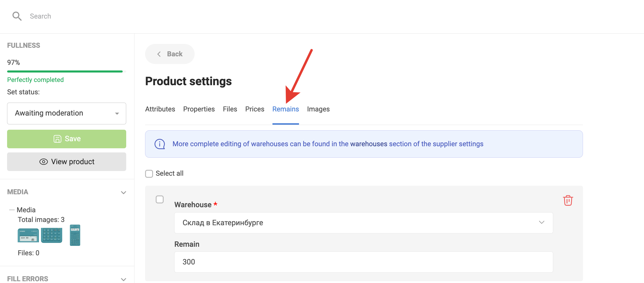Tick the Select all checkbox
The image size is (644, 283).
tap(149, 174)
